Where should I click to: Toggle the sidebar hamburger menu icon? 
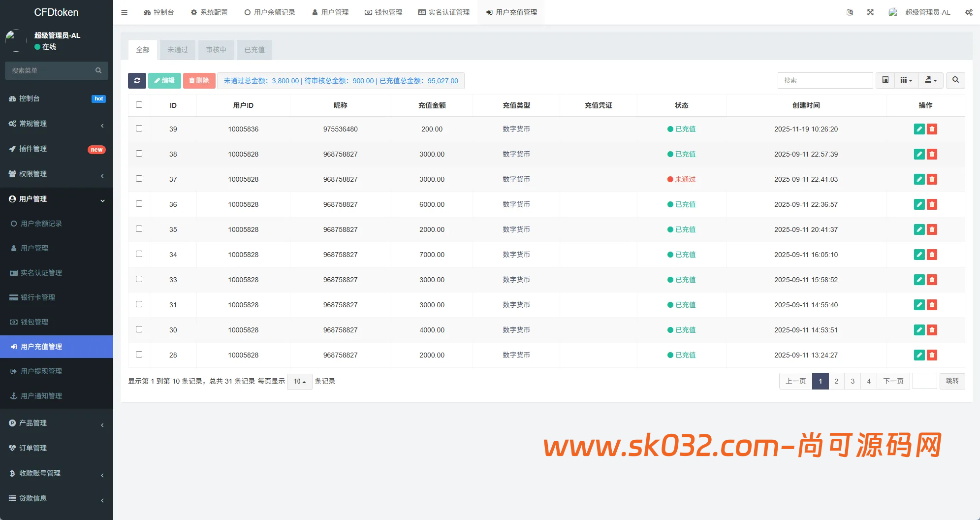[x=124, y=12]
